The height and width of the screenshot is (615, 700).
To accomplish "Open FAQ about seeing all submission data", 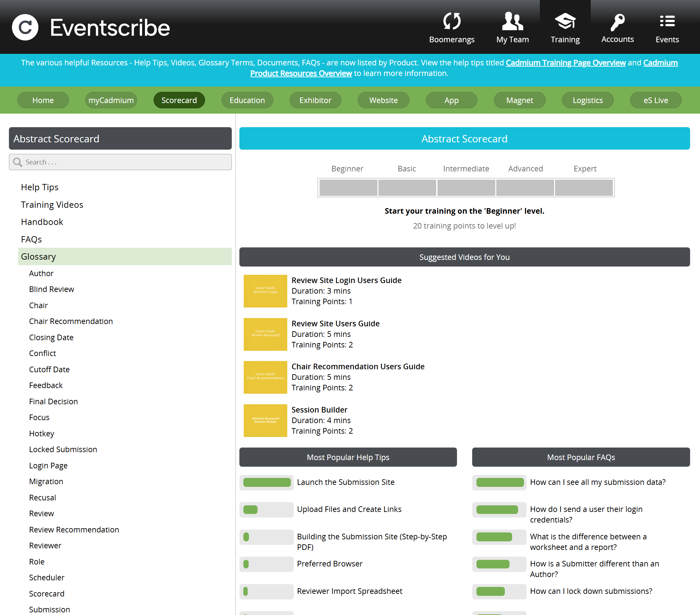I will (x=598, y=482).
